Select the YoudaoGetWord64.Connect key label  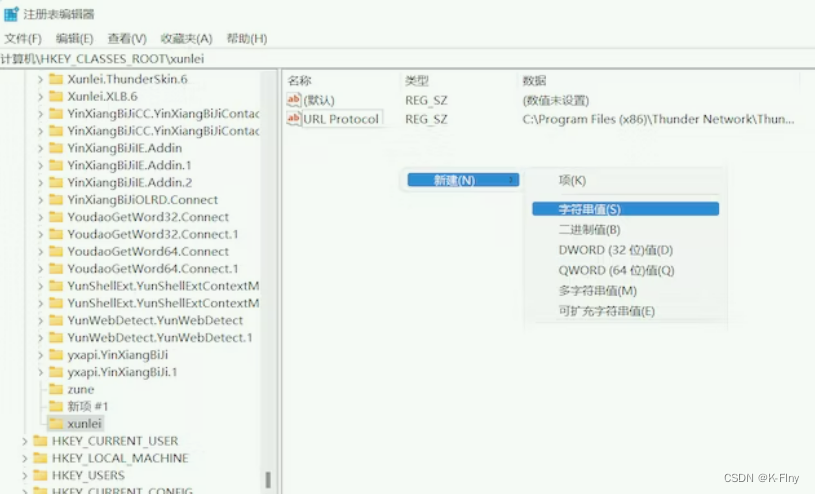pos(148,251)
